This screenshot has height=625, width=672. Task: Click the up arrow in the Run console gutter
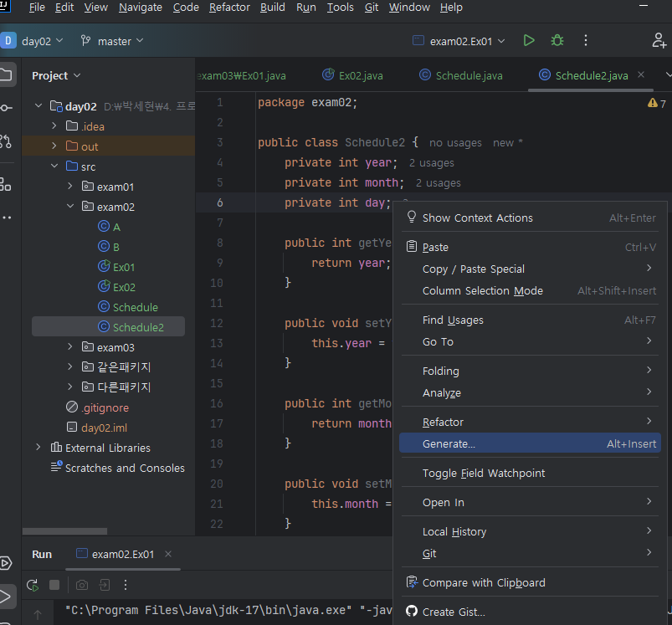(x=38, y=615)
